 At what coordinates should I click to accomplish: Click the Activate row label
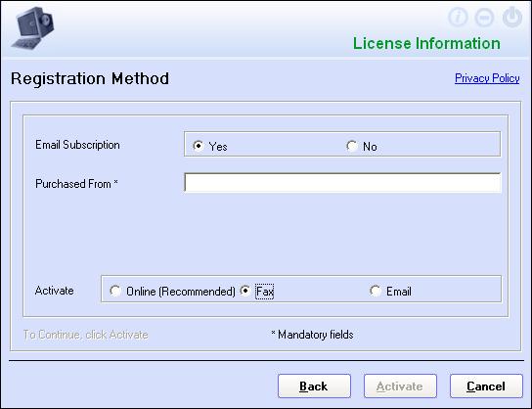point(55,291)
